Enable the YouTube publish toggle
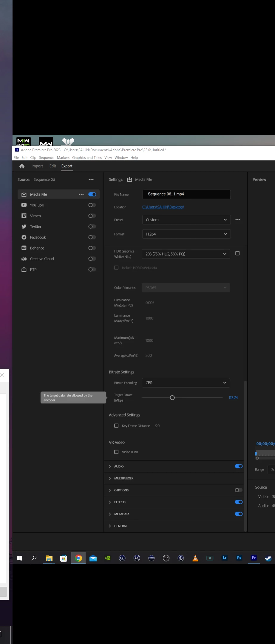The height and width of the screenshot is (644, 275). [92, 205]
